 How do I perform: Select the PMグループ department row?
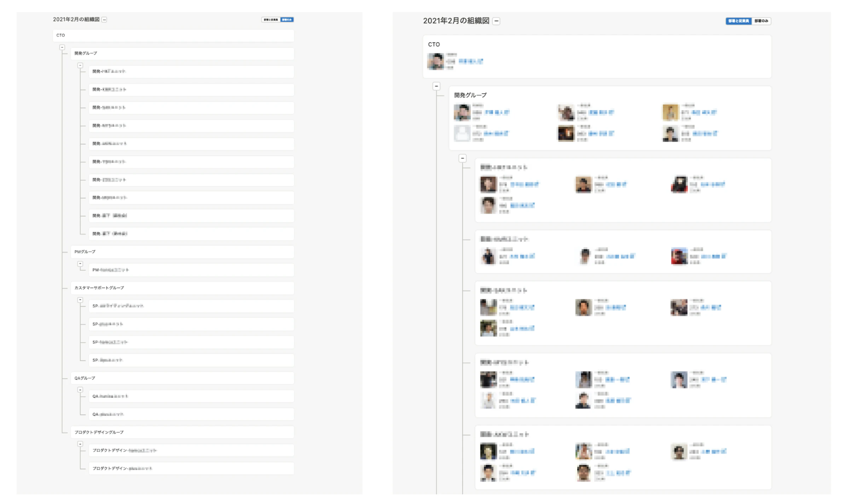(182, 252)
